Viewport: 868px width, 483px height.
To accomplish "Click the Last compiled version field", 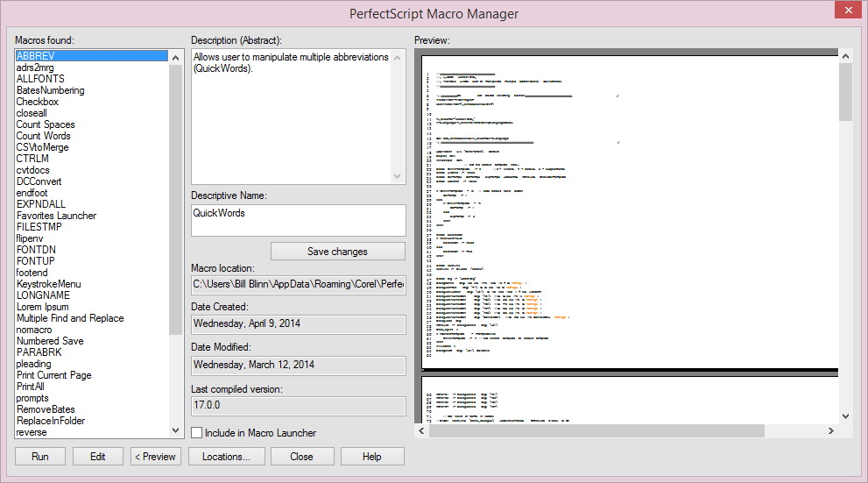I will point(299,406).
